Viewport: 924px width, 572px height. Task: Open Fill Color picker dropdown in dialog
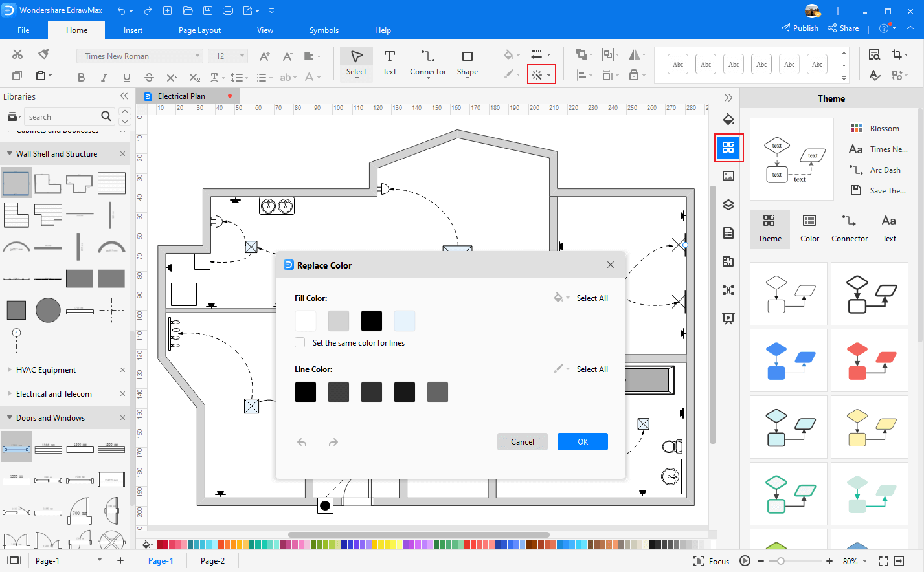click(x=561, y=298)
